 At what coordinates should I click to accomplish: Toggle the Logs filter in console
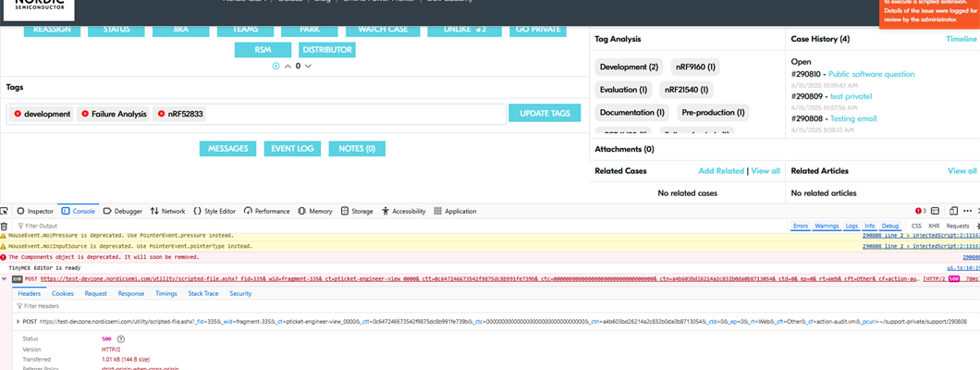pyautogui.click(x=851, y=226)
